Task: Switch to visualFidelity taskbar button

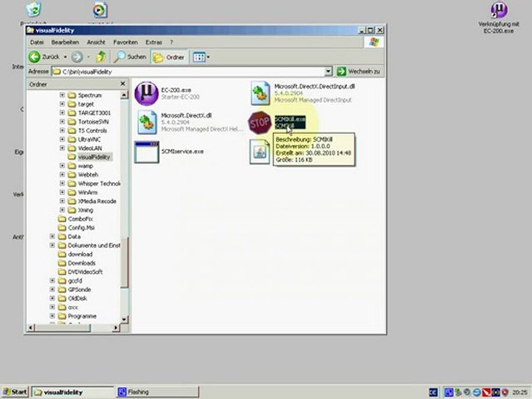Action: coord(73,392)
